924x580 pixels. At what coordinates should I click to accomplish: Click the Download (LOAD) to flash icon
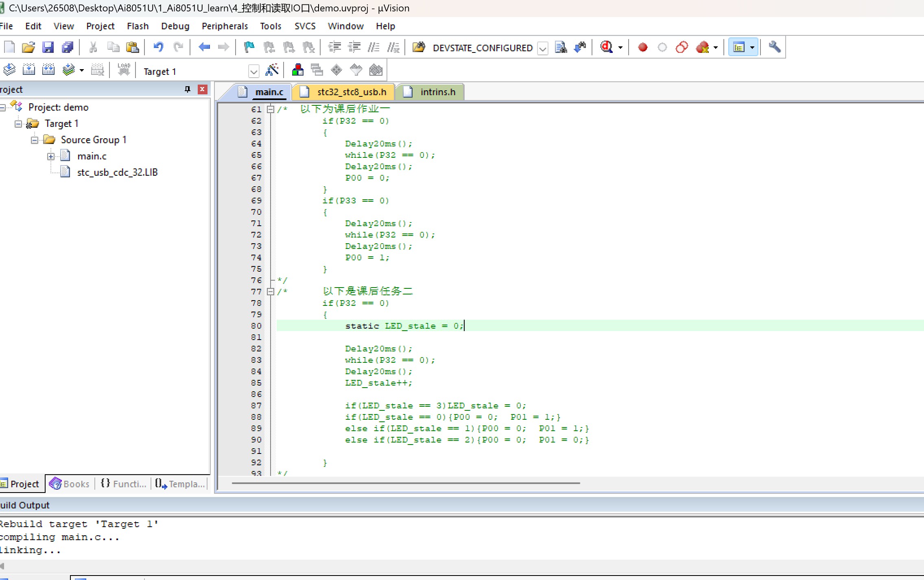click(x=124, y=70)
